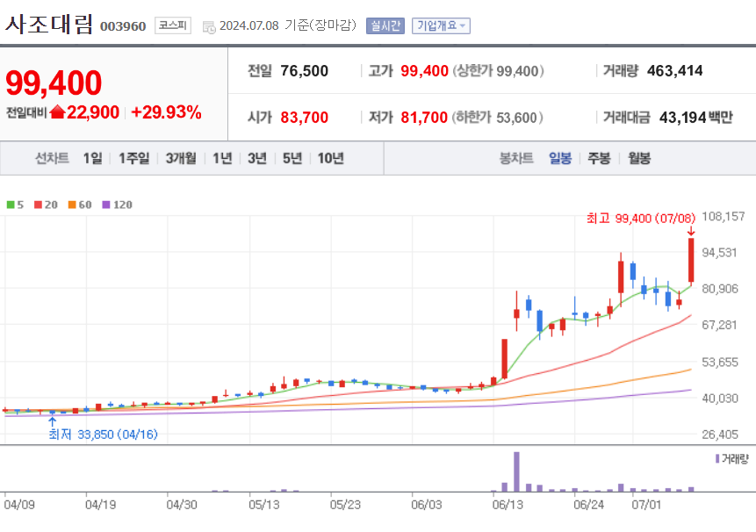
Task: Click the tall red candlestick on 07/08
Action: point(691,260)
